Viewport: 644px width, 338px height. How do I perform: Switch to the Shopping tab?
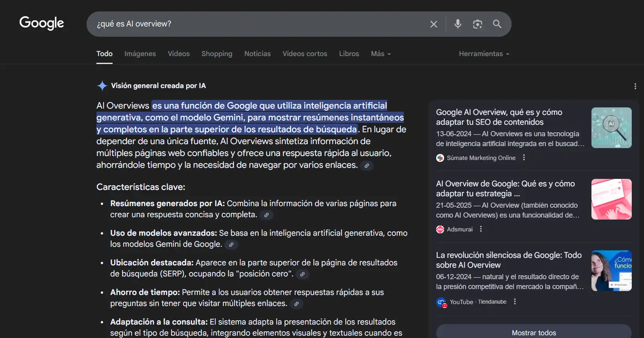point(217,54)
